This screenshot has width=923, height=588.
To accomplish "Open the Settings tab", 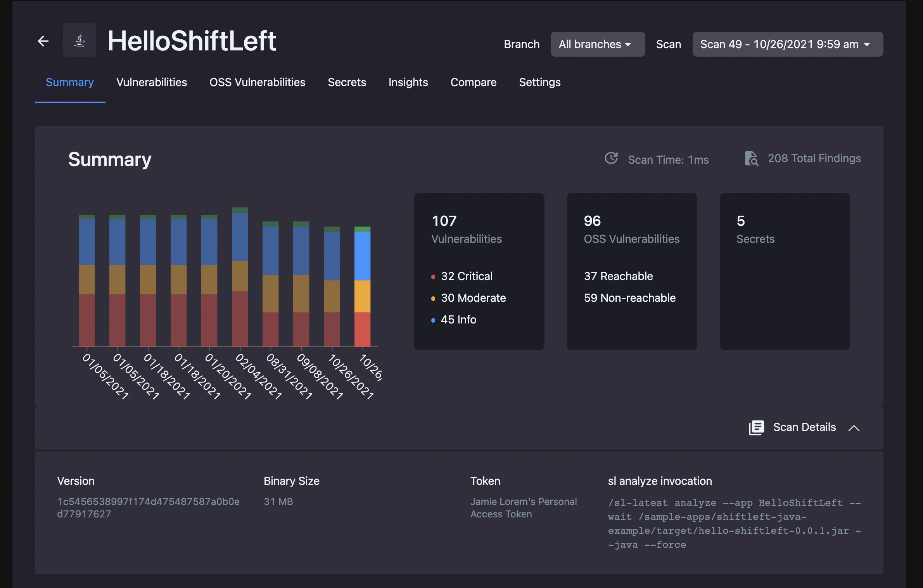I will 540,82.
